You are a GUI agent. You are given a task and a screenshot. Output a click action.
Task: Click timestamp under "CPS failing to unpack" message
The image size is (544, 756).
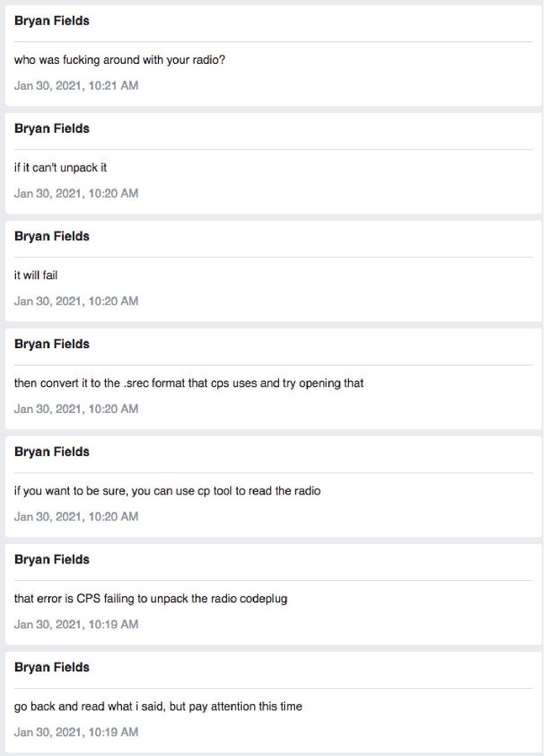[x=77, y=624]
